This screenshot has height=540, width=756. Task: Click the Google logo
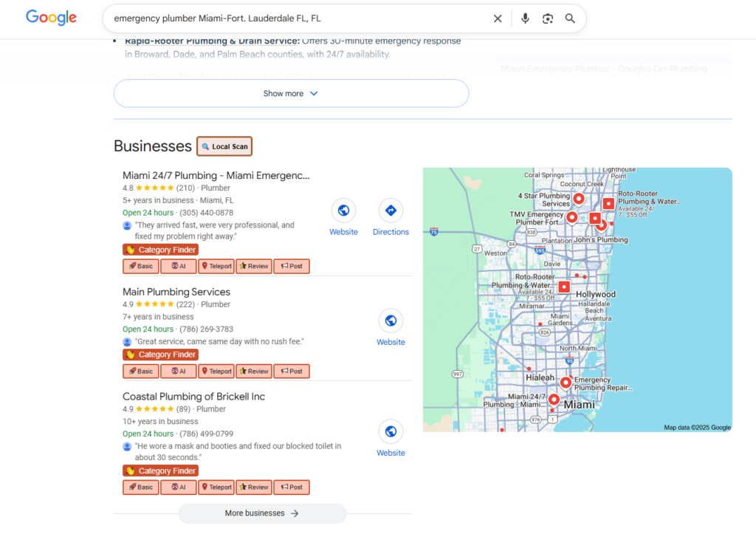(x=50, y=18)
